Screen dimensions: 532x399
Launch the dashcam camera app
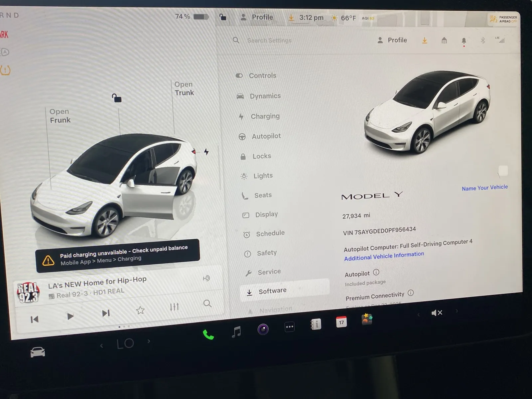[263, 330]
